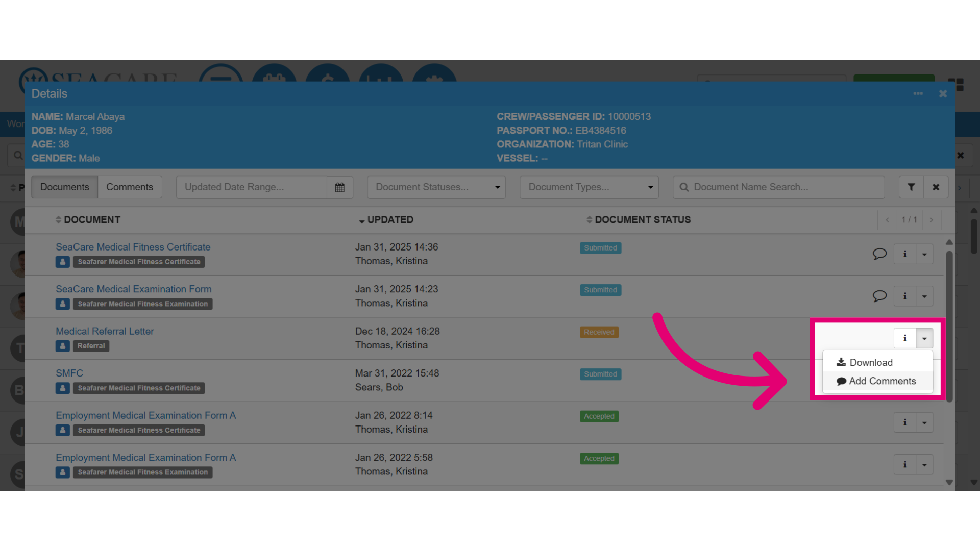
Task: Show info for Medical Referral Letter
Action: click(x=905, y=338)
